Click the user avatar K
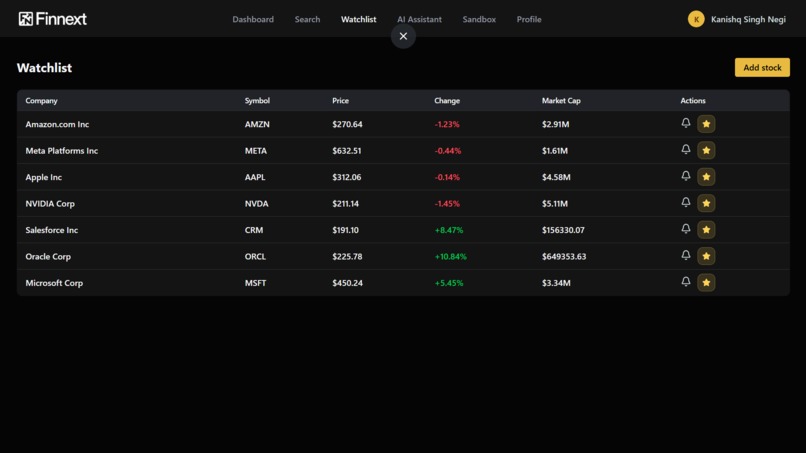 (696, 19)
